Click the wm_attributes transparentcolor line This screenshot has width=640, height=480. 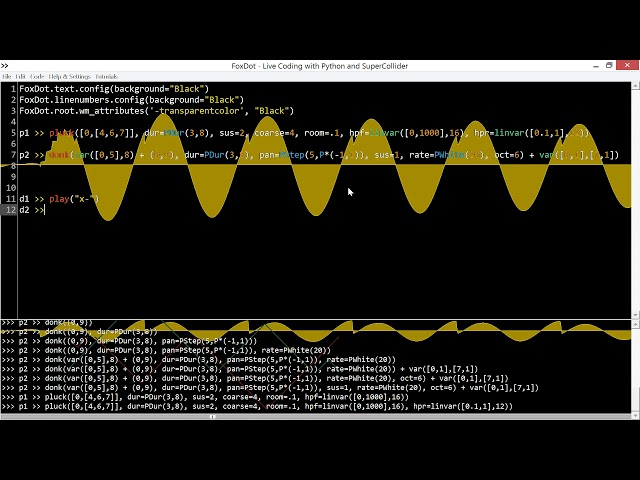[x=150, y=111]
